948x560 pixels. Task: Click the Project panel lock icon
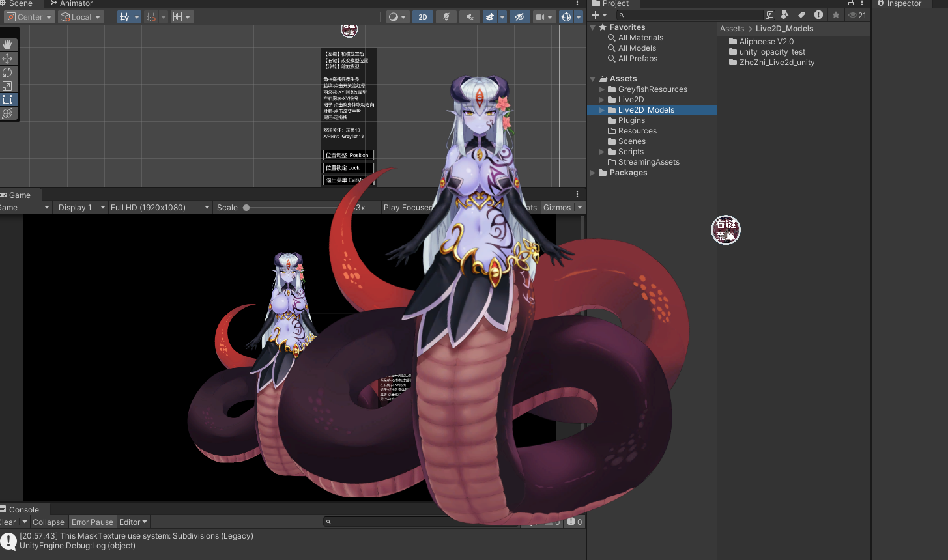(851, 3)
